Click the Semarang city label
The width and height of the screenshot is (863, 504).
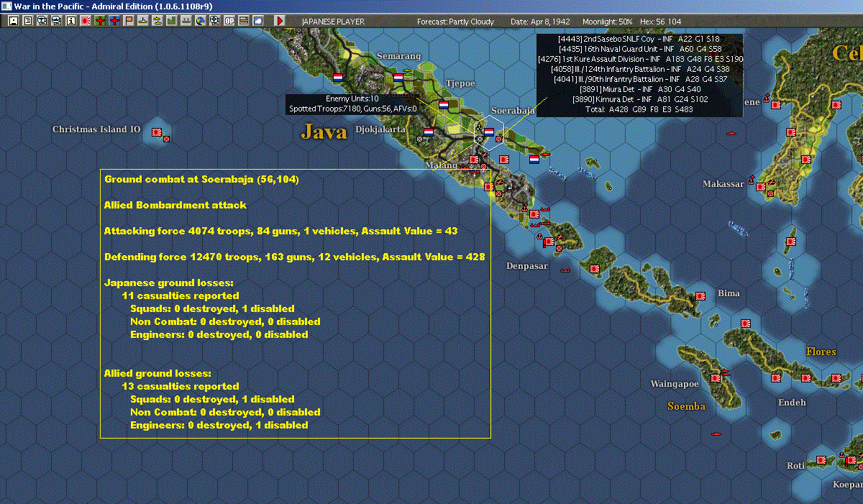[398, 56]
